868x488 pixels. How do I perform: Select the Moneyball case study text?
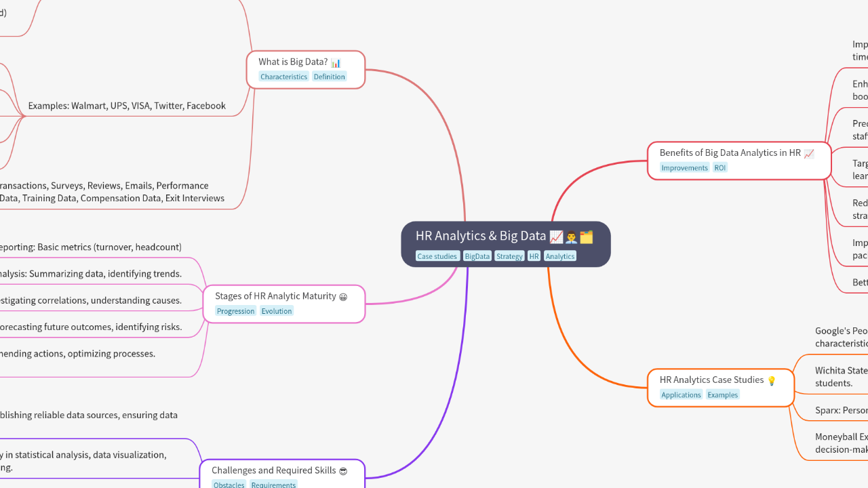842,443
